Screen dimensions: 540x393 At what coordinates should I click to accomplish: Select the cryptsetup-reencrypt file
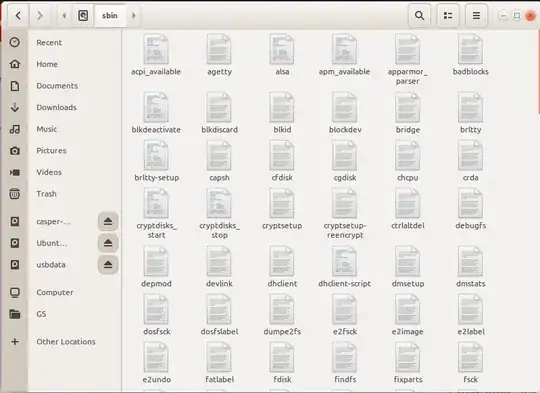pos(345,214)
